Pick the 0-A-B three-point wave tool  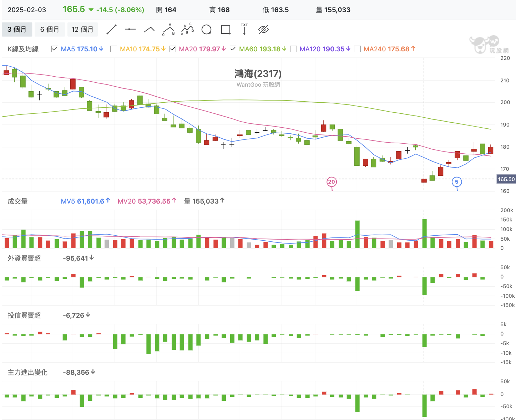tap(168, 30)
